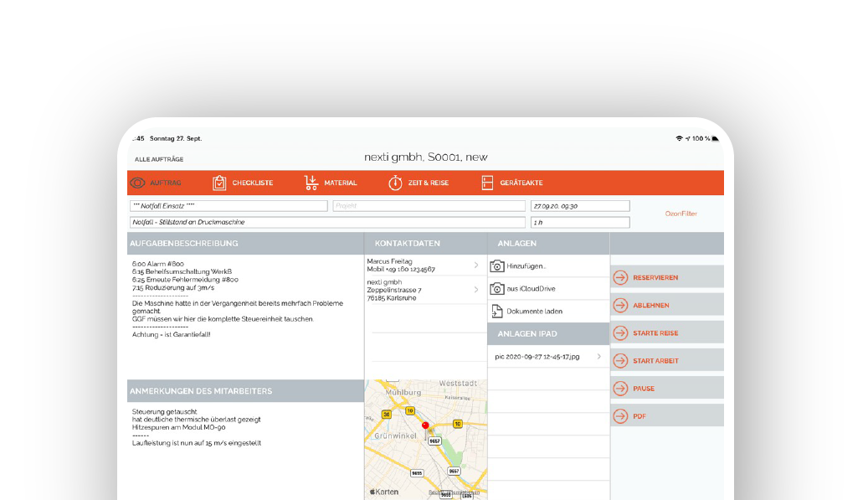Click the PAUSE button label
Screen dimensions: 868x500
tap(644, 388)
